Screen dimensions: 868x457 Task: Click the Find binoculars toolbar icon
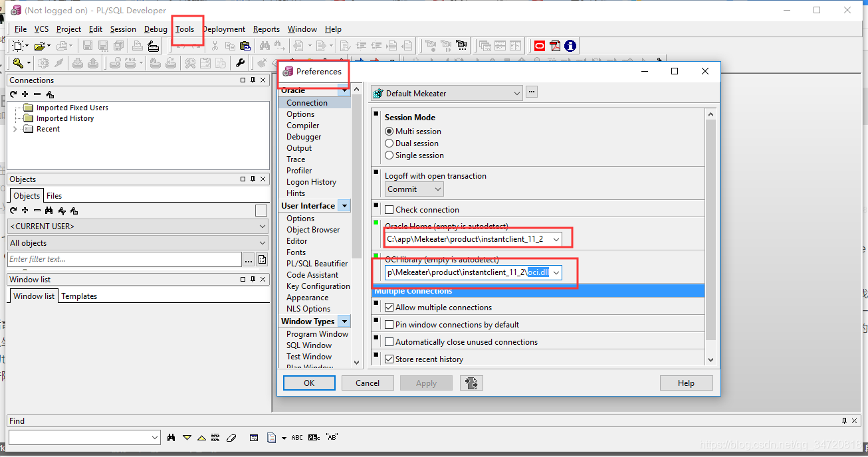(265, 46)
